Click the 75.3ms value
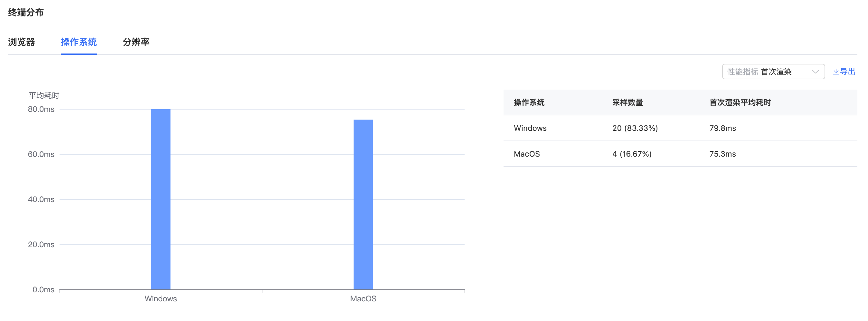The image size is (868, 321). tap(722, 154)
